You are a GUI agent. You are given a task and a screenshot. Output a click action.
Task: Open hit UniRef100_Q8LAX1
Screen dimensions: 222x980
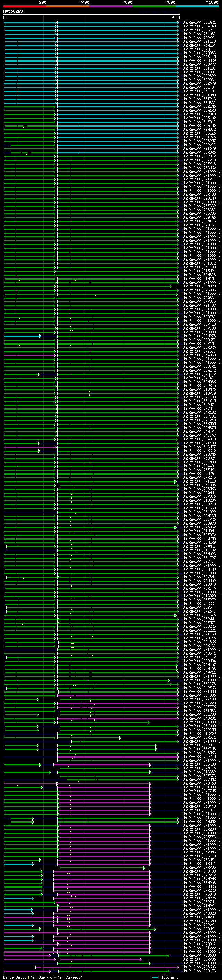[x=199, y=23]
